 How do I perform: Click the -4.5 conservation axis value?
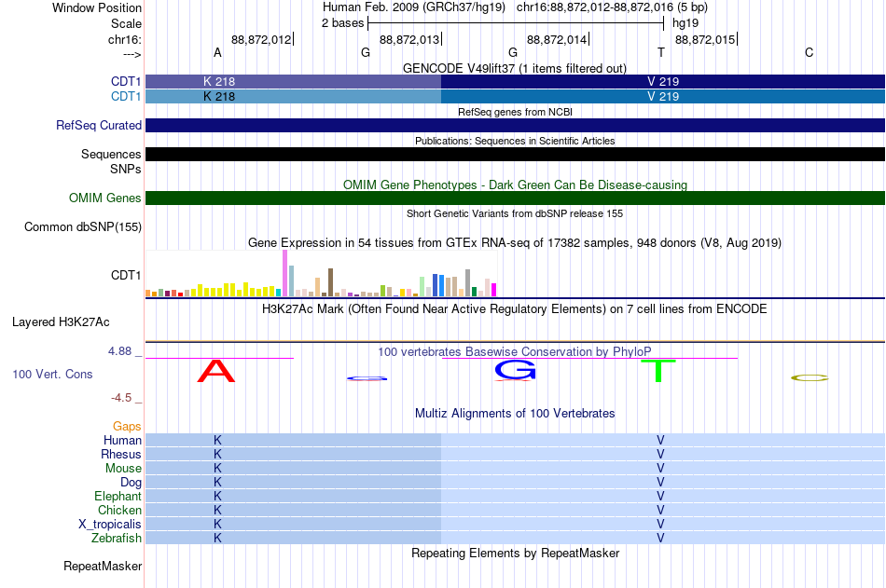[x=121, y=398]
